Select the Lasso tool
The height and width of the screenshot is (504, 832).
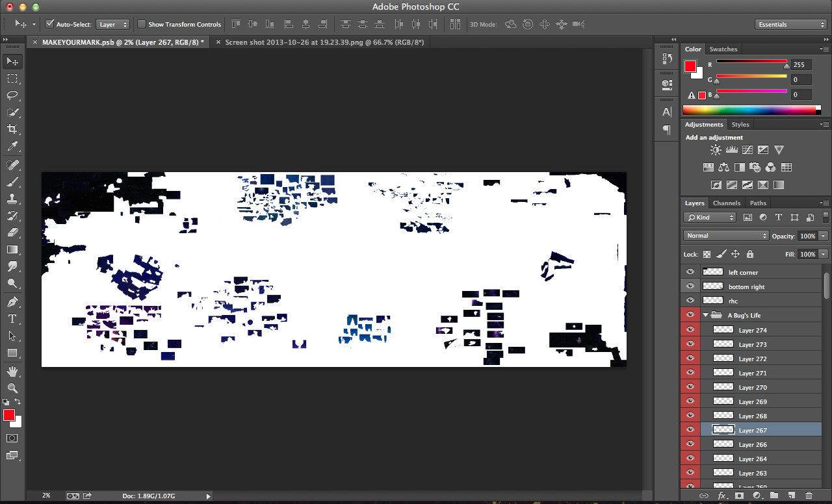tap(12, 95)
